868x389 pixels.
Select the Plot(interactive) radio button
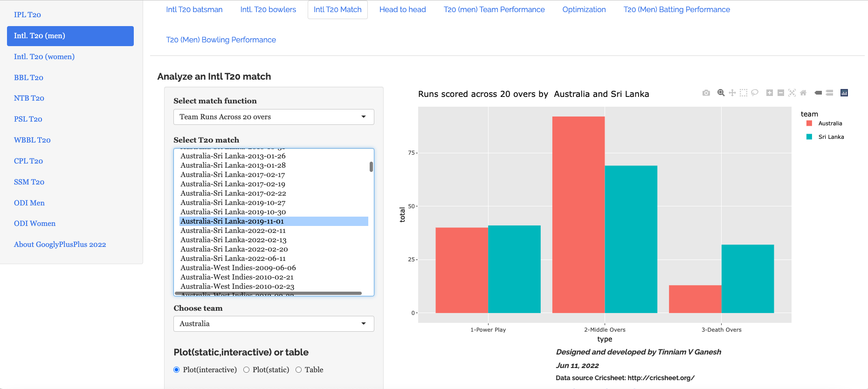[x=177, y=370]
